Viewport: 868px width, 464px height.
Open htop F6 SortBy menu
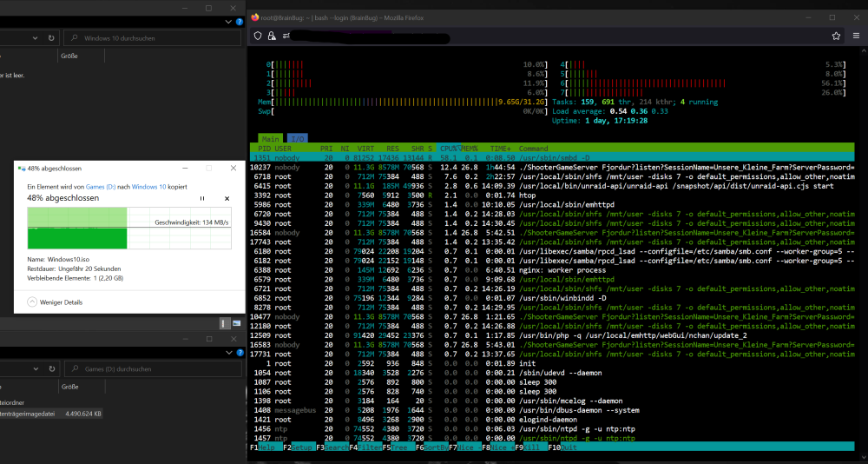coord(432,447)
